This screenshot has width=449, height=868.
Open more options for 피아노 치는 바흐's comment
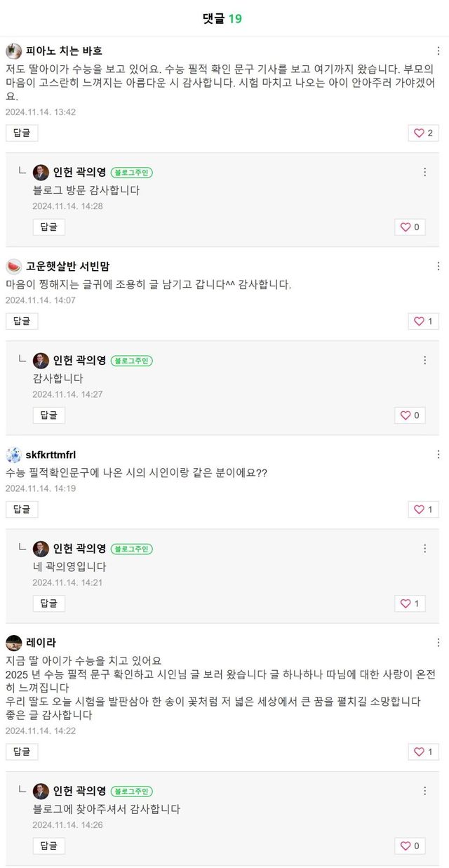438,51
